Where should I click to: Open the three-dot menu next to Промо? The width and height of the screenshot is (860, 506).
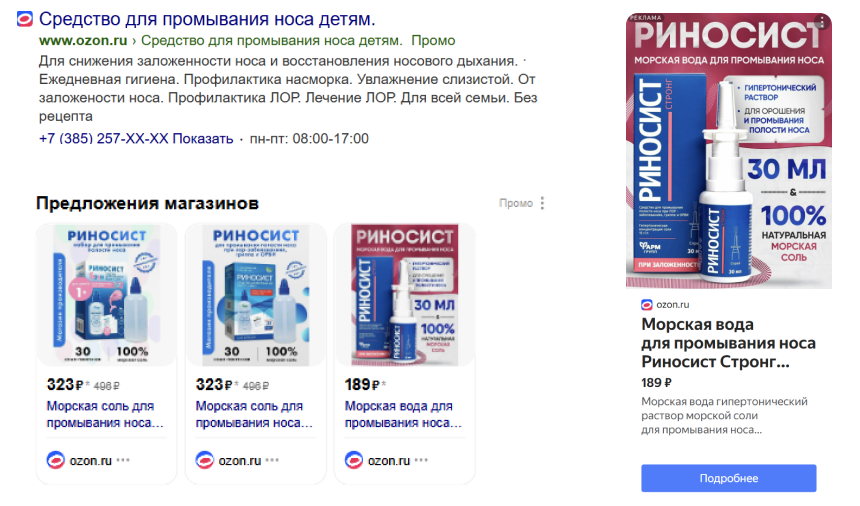coord(542,203)
